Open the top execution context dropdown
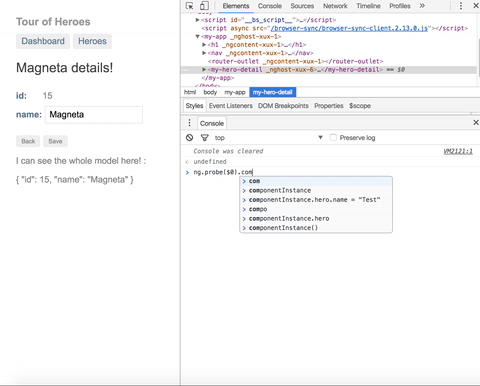Viewport: 480px width, 386px height. (269, 138)
